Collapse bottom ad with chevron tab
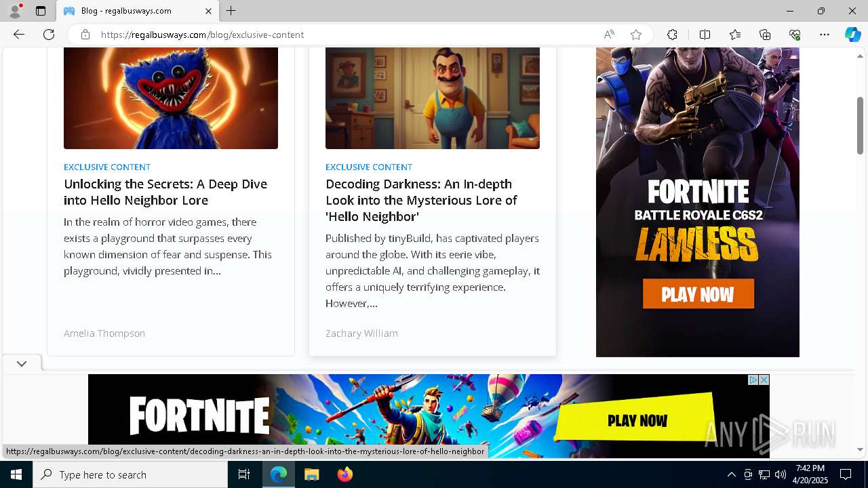The height and width of the screenshot is (488, 868). (x=22, y=364)
